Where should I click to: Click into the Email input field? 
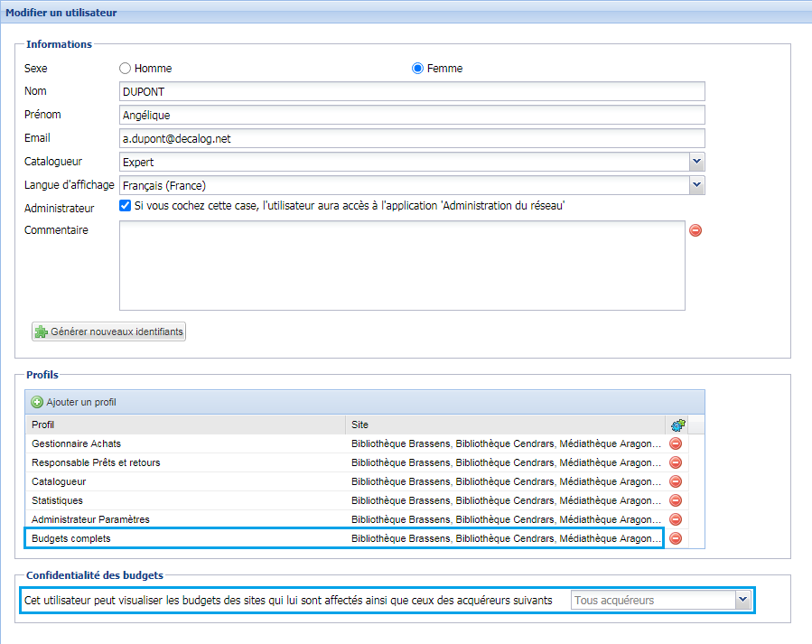click(x=411, y=138)
